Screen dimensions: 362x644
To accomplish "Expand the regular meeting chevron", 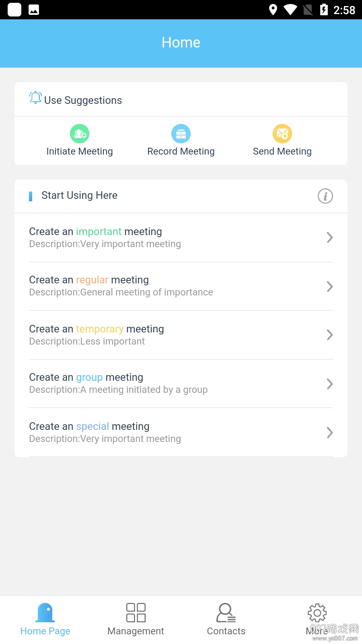I will 330,287.
